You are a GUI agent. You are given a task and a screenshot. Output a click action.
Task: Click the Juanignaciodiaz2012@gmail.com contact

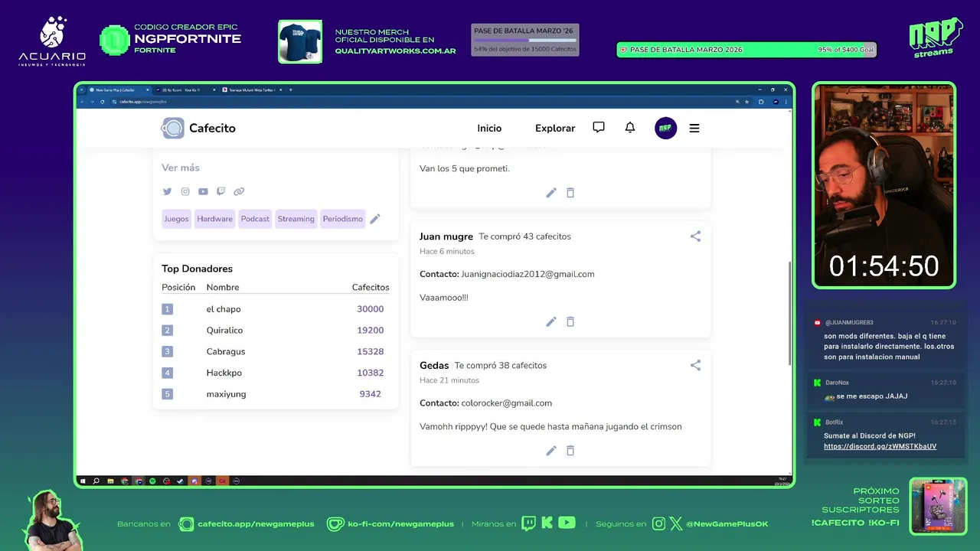click(528, 274)
